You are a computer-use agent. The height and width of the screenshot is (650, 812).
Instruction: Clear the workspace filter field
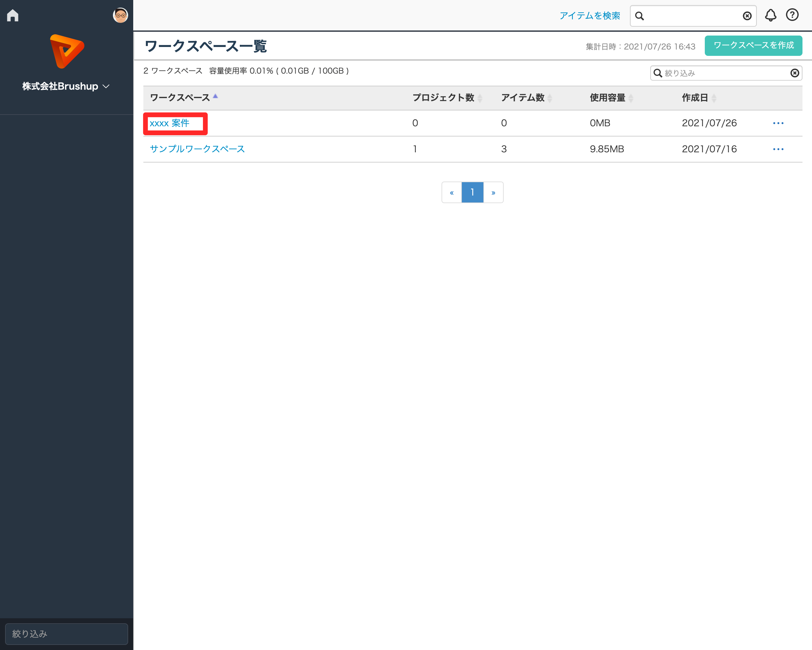[x=794, y=73]
